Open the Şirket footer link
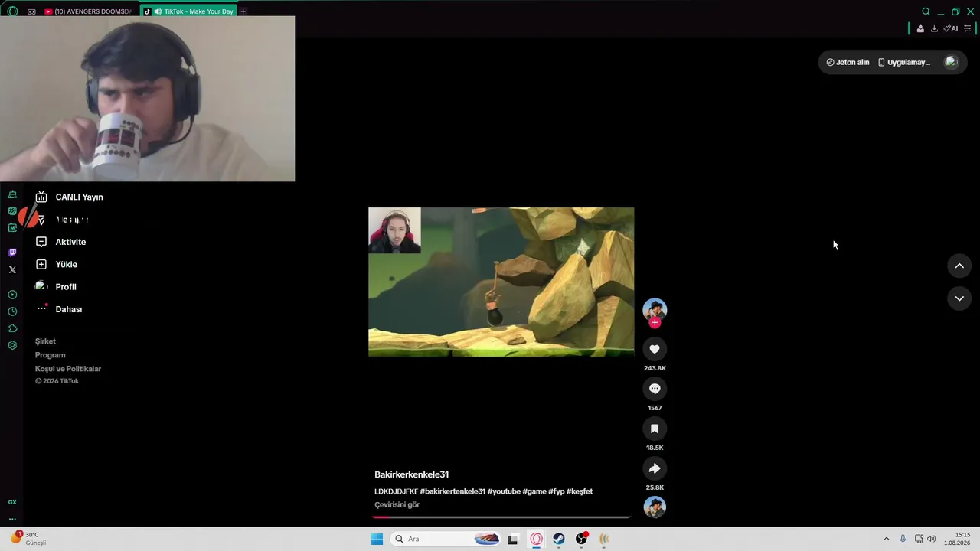This screenshot has height=551, width=980. [x=45, y=341]
